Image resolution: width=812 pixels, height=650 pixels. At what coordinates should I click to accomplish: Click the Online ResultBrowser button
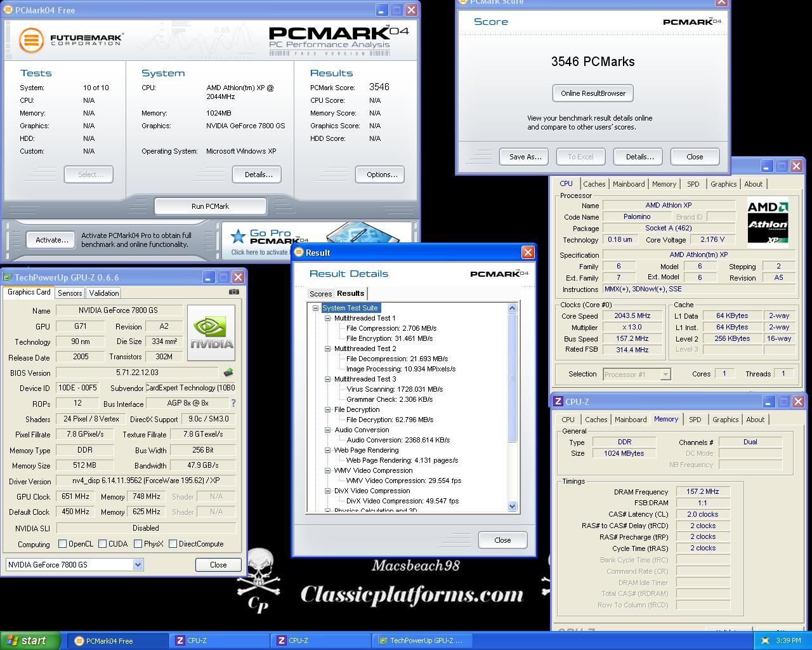(593, 93)
